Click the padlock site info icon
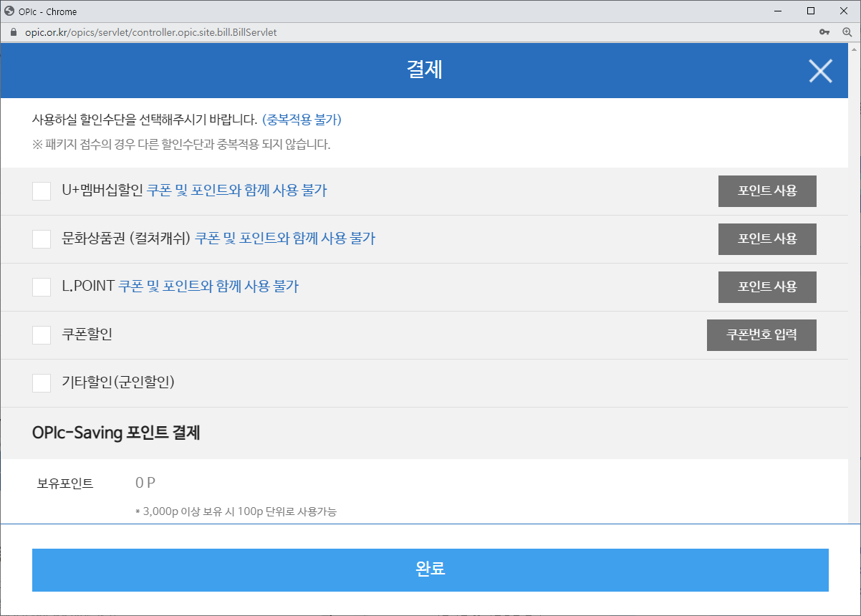The image size is (861, 616). pyautogui.click(x=13, y=32)
